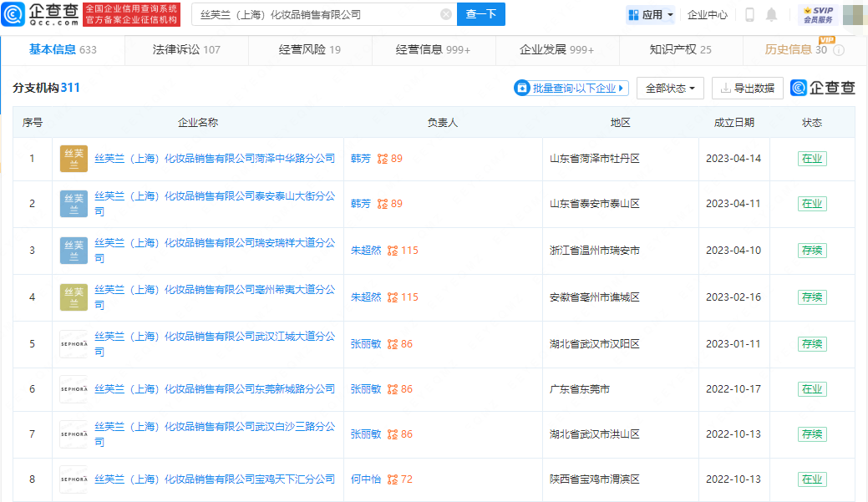The image size is (868, 502).
Task: Open the 应用 dropdown menu
Action: (651, 14)
